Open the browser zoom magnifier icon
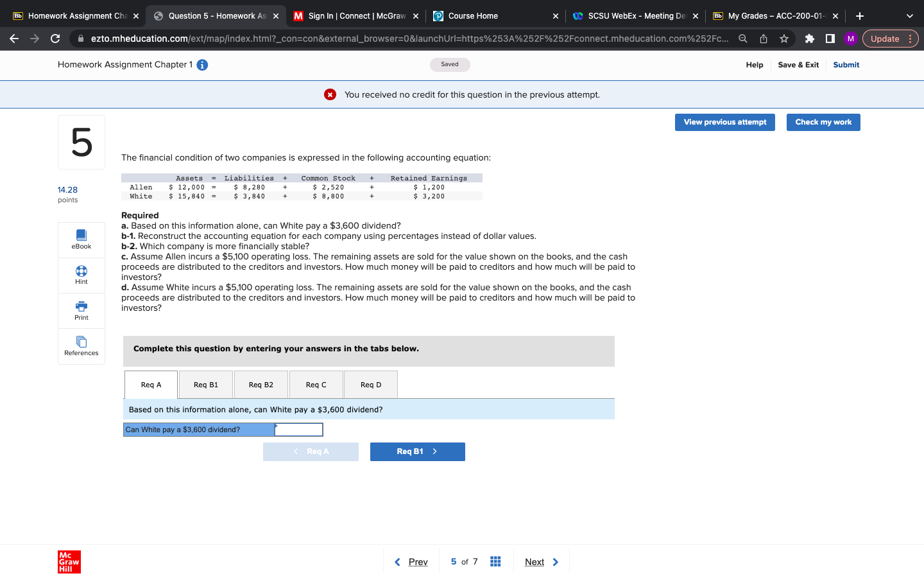This screenshot has height=578, width=924. point(742,39)
